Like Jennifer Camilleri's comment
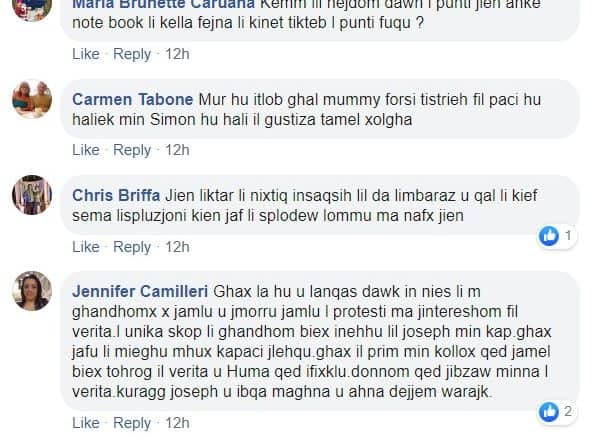The image size is (601, 441). (86, 423)
